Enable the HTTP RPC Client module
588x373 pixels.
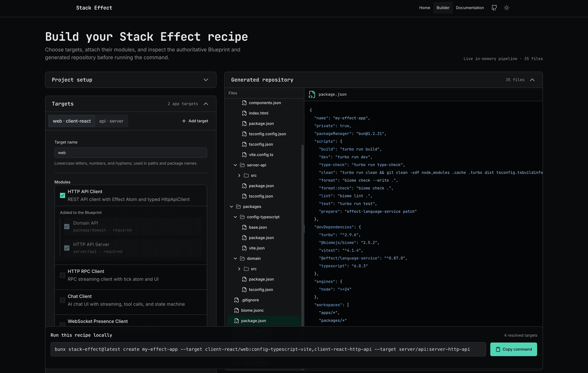point(63,275)
